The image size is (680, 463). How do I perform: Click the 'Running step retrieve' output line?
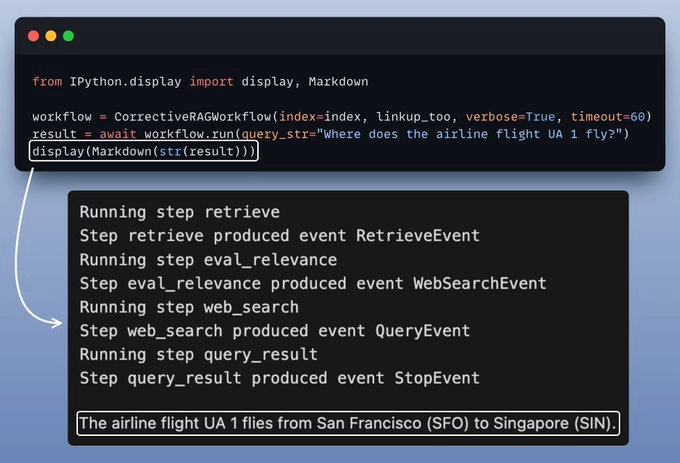(180, 212)
